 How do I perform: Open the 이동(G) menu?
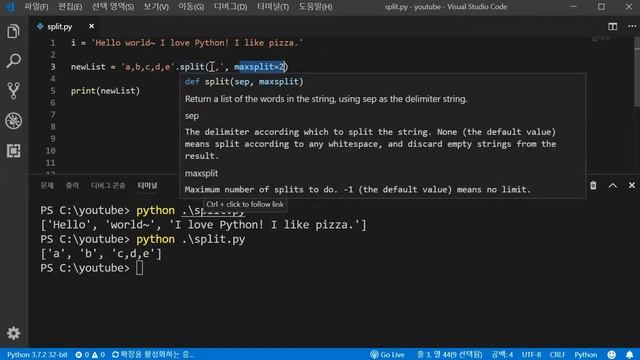(191, 7)
